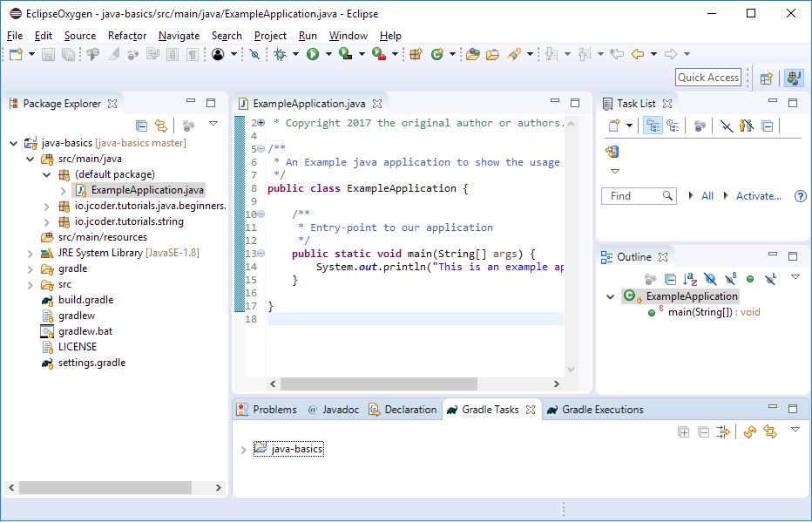Click Collapse All in Package Explorer
The height and width of the screenshot is (523, 812).
pyautogui.click(x=141, y=126)
